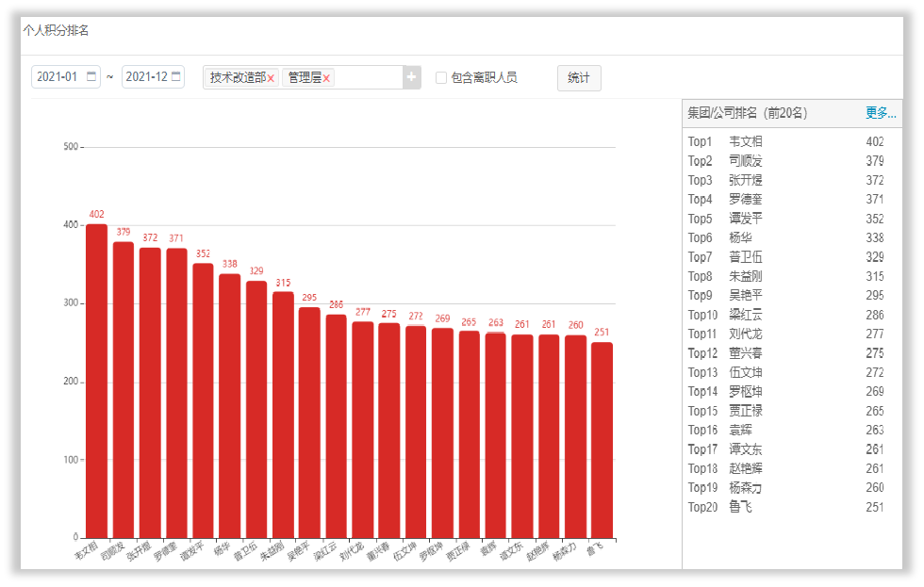Click the bar labeled 286

coord(336,426)
